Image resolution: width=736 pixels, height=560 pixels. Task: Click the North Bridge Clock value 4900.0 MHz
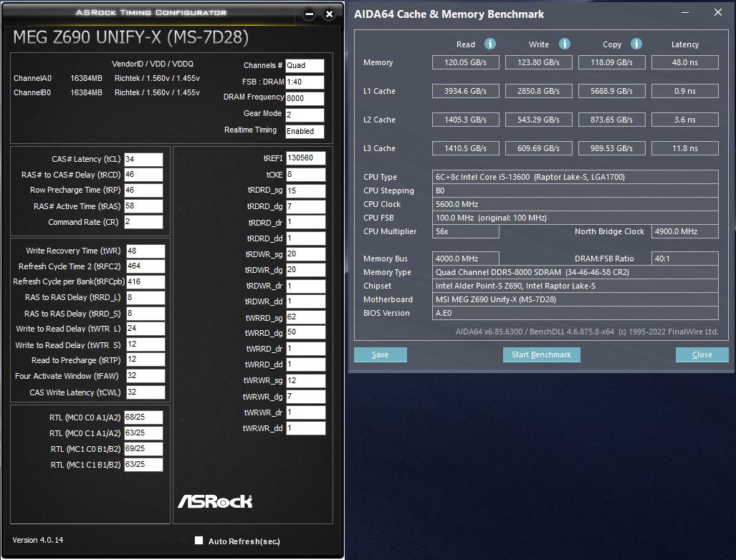[x=685, y=231]
